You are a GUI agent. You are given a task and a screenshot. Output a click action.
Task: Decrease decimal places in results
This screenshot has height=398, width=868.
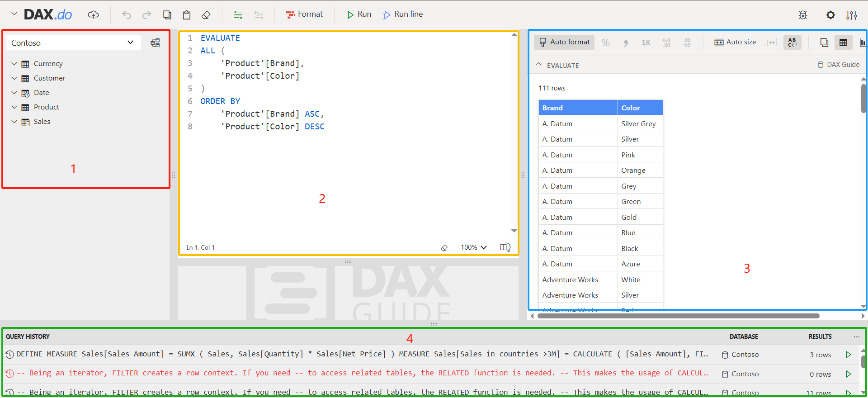coord(687,43)
